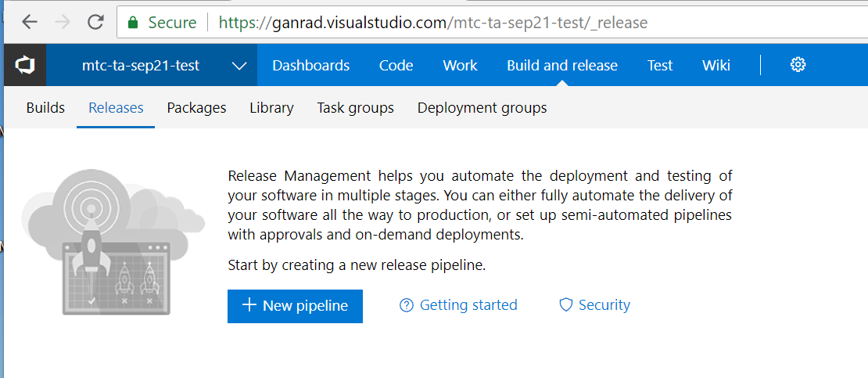Select the mtc-ta-sep21-test project name

[x=141, y=66]
